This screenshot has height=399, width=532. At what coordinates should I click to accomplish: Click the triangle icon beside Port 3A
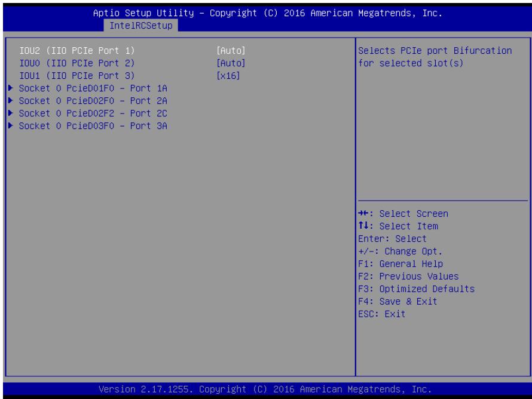tap(11, 126)
